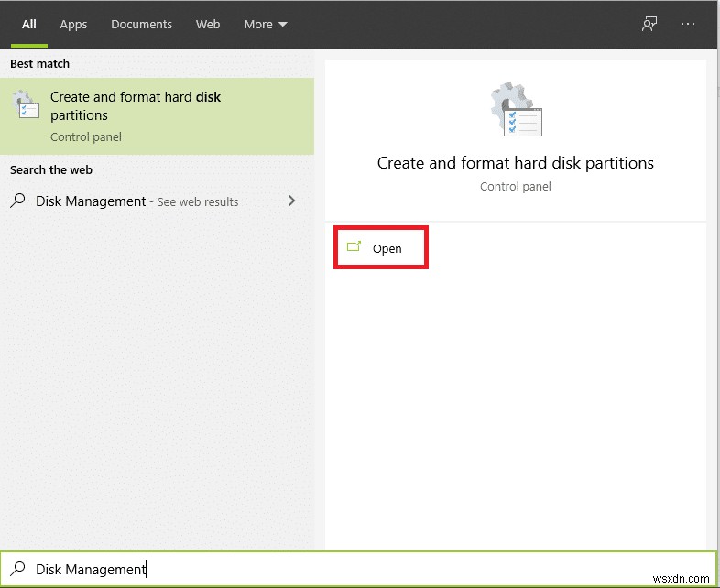
Task: Select the Web search tab
Action: 208,25
